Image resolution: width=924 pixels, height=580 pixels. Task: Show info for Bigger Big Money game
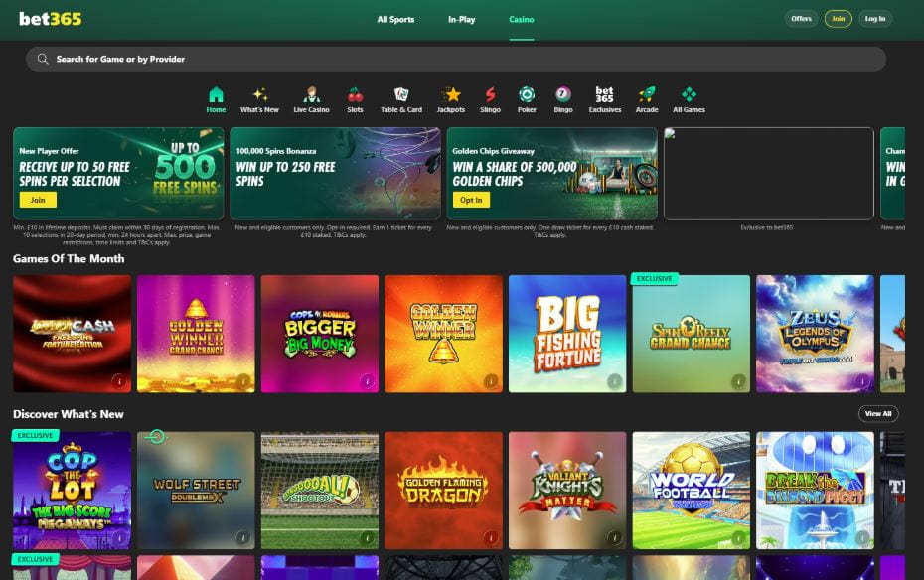click(368, 381)
